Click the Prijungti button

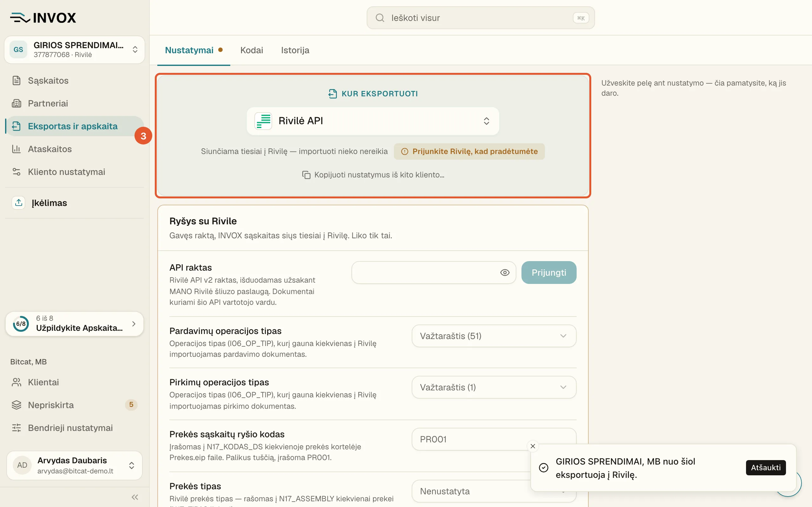[x=549, y=273]
